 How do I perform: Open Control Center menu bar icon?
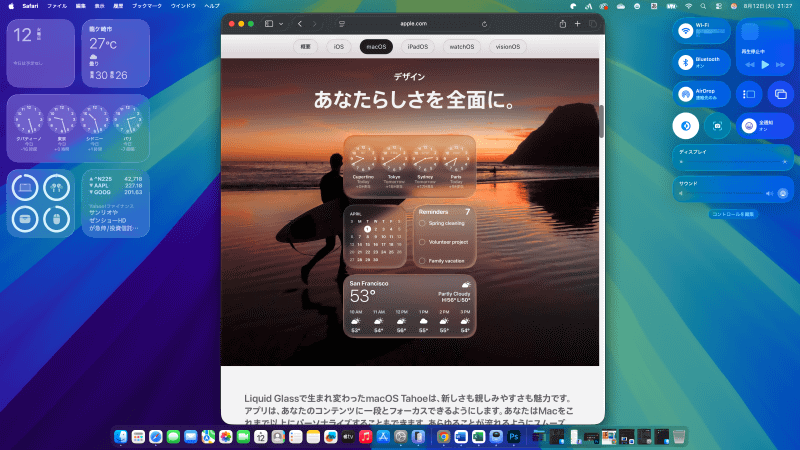(718, 6)
